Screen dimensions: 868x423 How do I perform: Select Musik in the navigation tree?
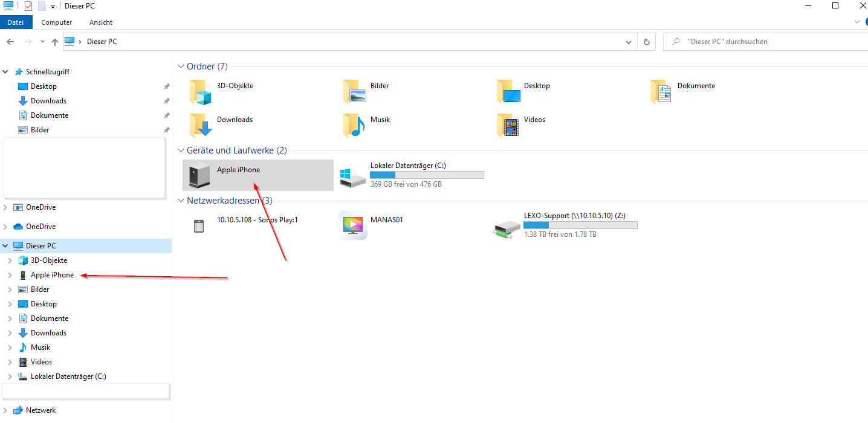(40, 347)
